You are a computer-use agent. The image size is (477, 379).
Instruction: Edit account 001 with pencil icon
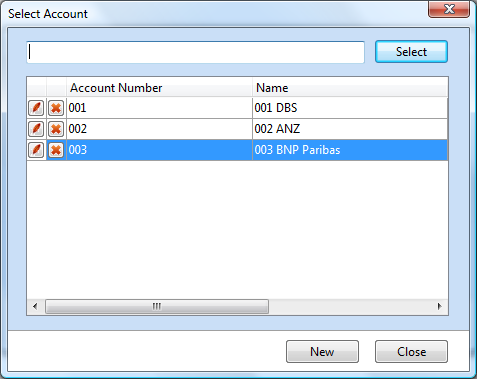36,108
